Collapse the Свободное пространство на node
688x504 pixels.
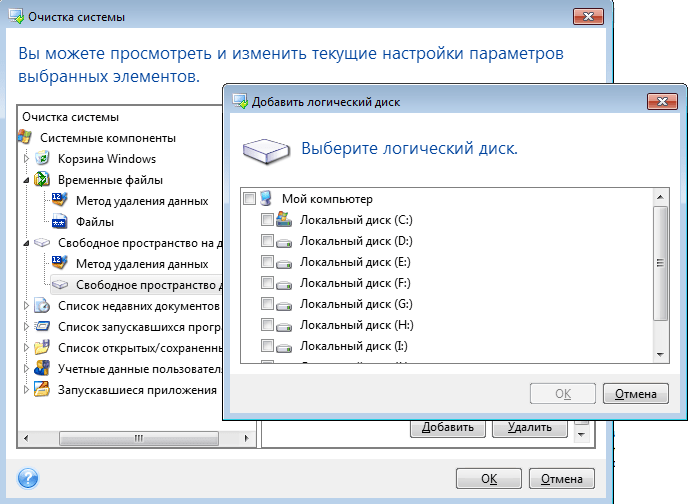[26, 243]
